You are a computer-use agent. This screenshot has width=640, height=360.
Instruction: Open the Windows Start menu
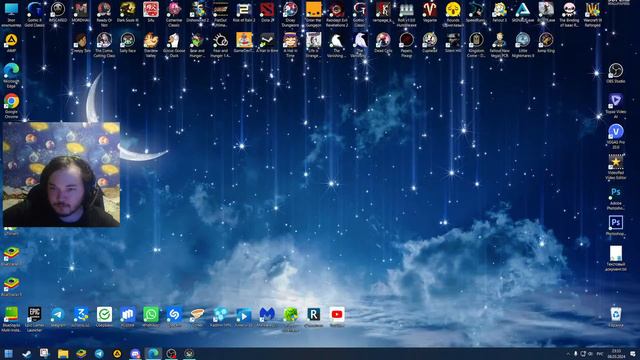tap(8, 353)
